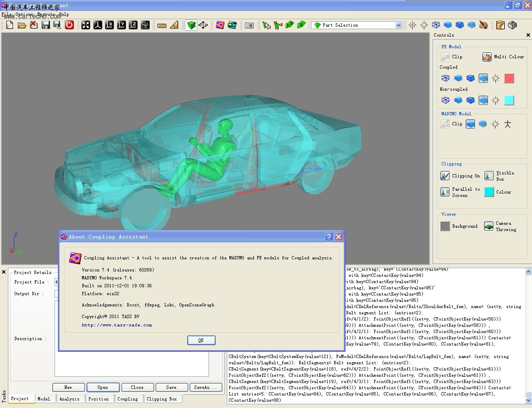Close the Tasks panel with its X

click(4, 272)
